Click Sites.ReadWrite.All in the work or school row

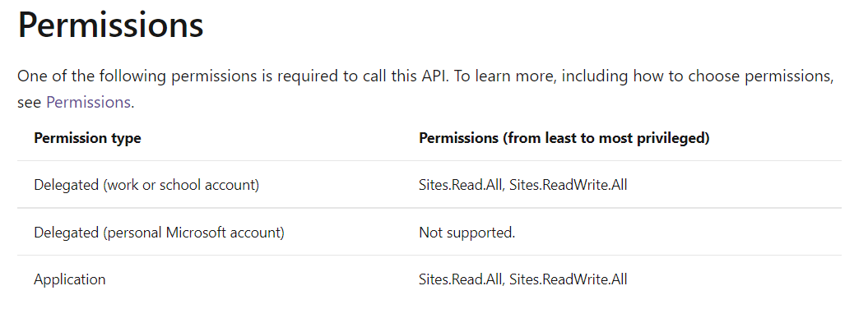click(568, 185)
